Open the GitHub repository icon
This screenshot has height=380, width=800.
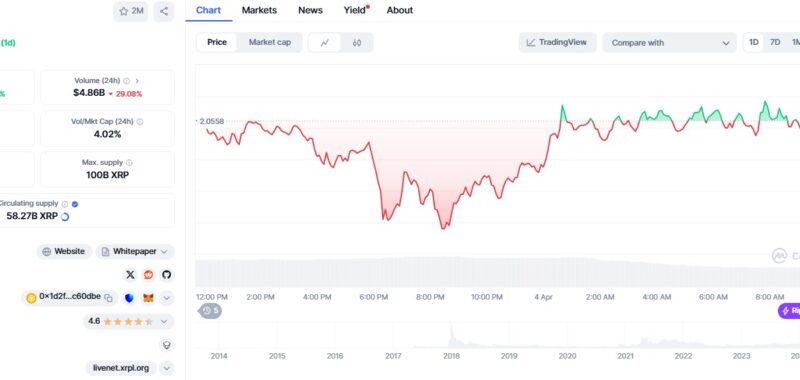tap(166, 275)
